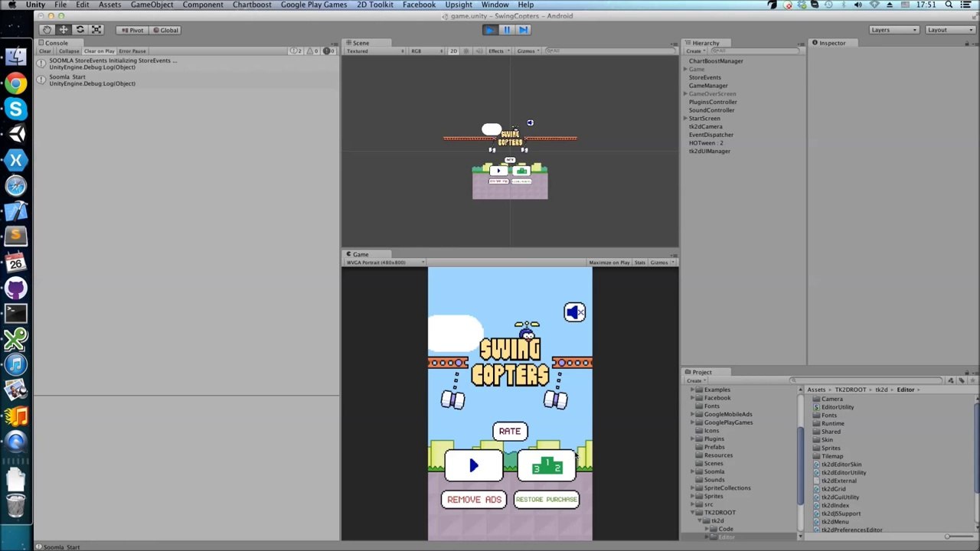
Task: Toggle scene lighting sun icon
Action: click(x=465, y=51)
